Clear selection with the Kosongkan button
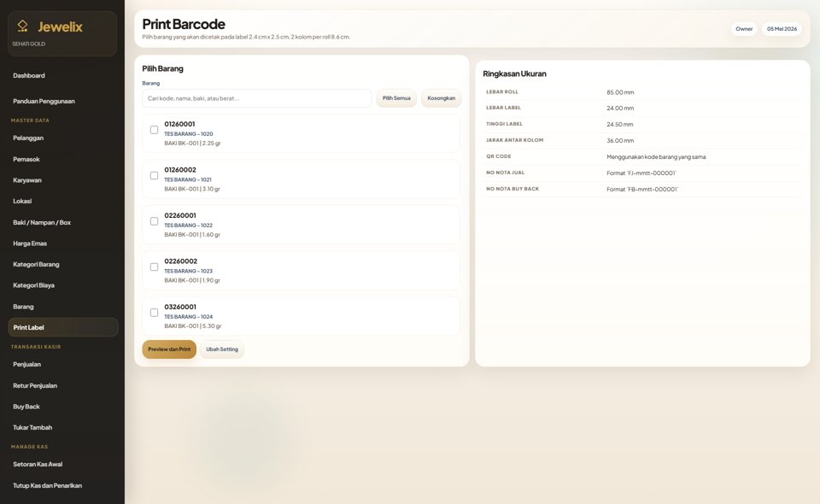The width and height of the screenshot is (820, 504). (442, 98)
